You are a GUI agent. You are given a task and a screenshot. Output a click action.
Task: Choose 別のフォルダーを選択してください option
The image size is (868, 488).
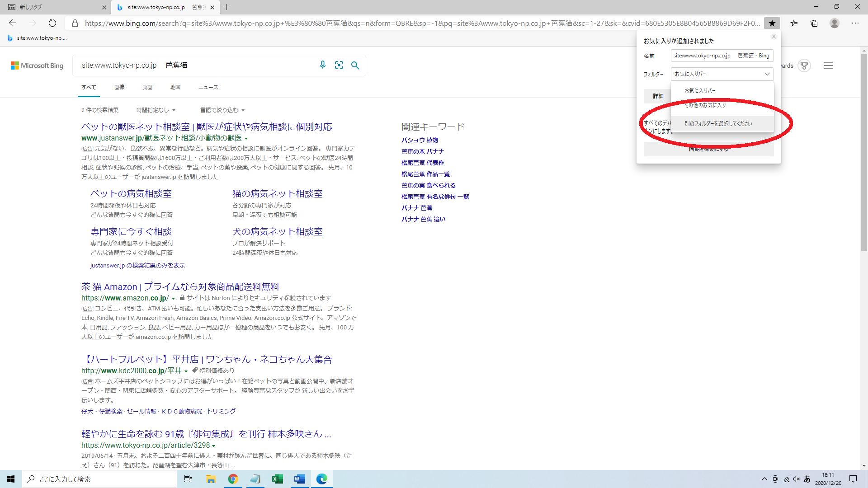point(718,123)
